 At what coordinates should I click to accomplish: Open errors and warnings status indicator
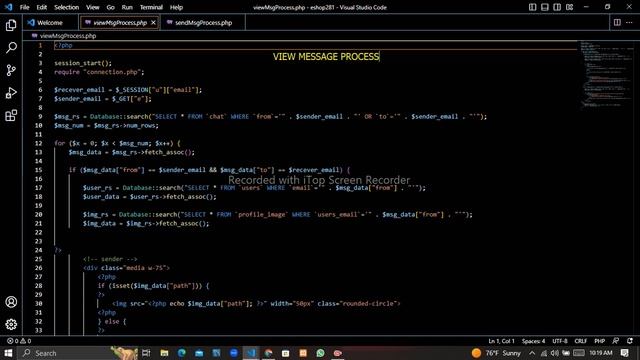pyautogui.click(x=19, y=341)
